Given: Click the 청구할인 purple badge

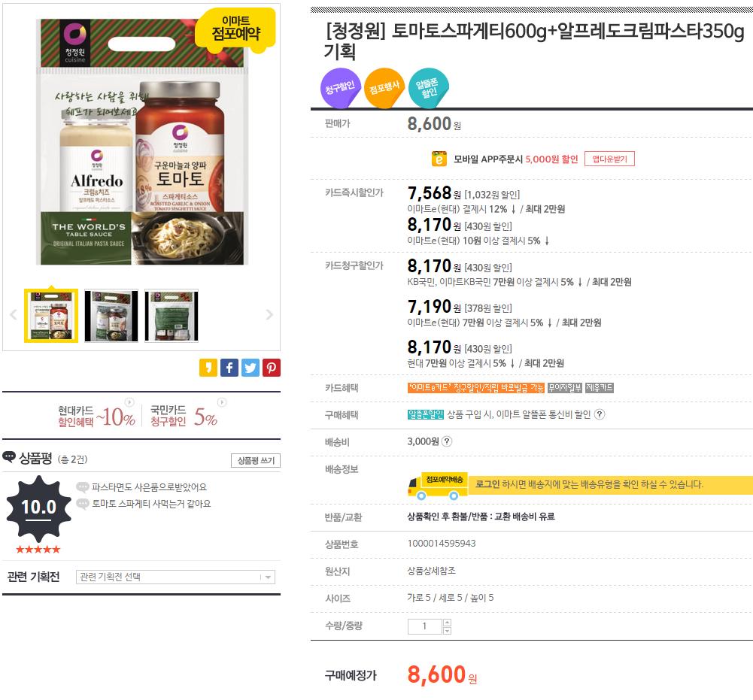Looking at the screenshot, I should point(340,88).
